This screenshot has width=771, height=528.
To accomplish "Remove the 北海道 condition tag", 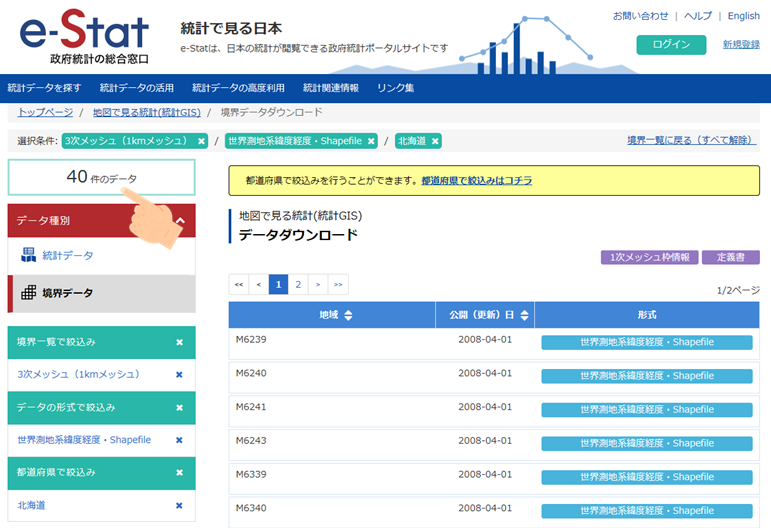I will pyautogui.click(x=435, y=141).
